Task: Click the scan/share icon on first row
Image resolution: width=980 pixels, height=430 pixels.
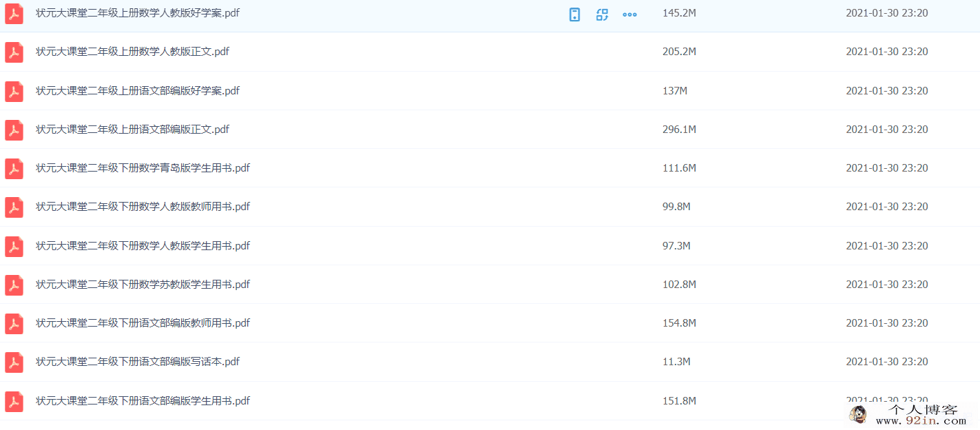Action: [x=602, y=14]
